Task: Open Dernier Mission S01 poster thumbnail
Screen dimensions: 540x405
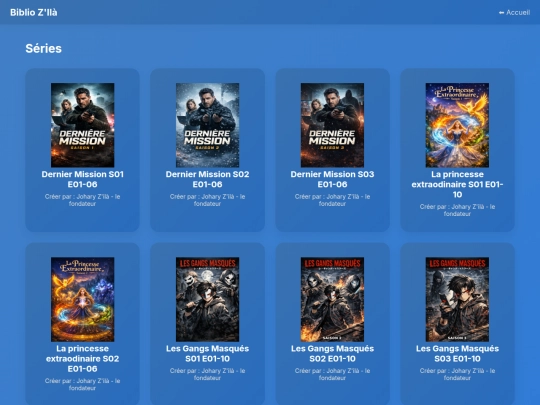Action: (83, 125)
